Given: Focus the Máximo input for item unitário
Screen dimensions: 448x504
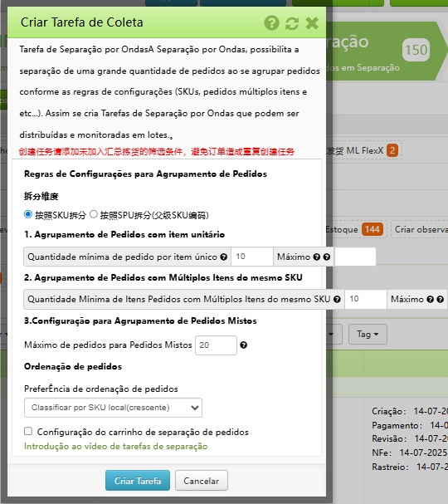Looking at the screenshot, I should 355,257.
